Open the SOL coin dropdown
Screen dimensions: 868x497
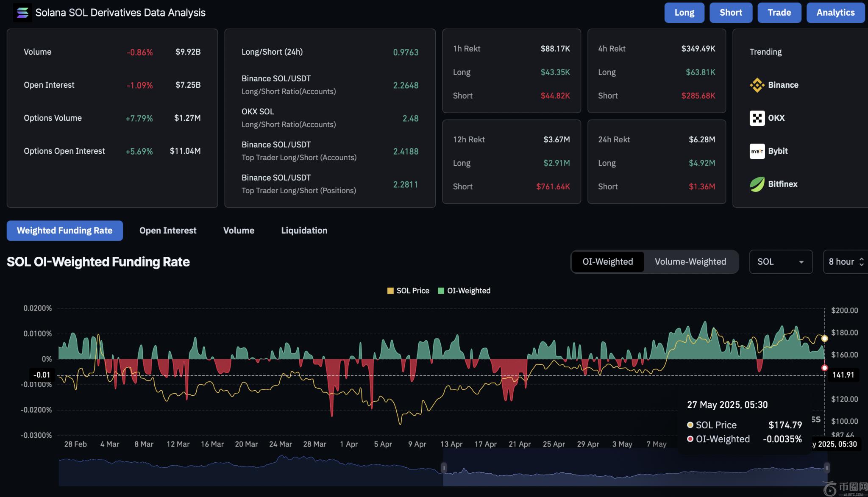point(780,261)
